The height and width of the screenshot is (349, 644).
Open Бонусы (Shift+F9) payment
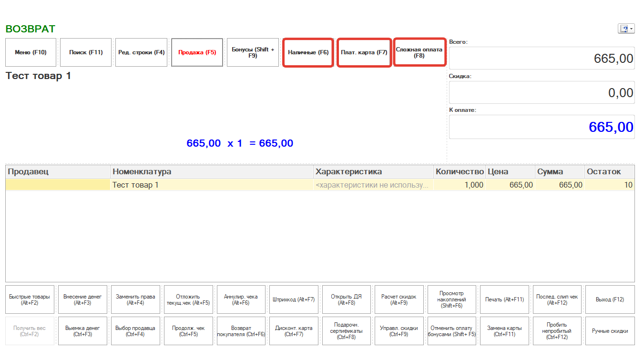(x=253, y=52)
